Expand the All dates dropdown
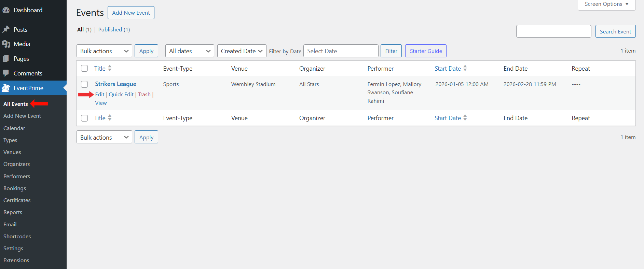 coord(190,51)
